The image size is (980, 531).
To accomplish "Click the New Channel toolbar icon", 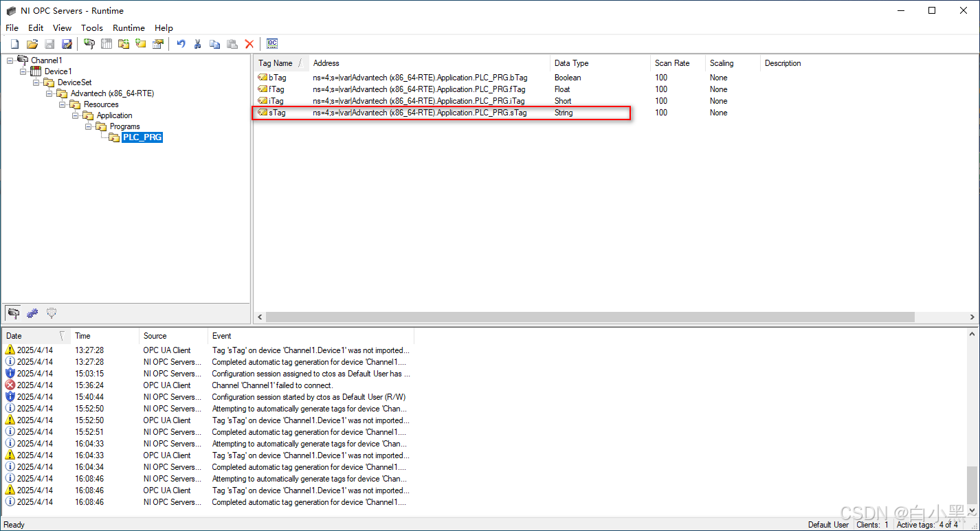I will point(89,44).
